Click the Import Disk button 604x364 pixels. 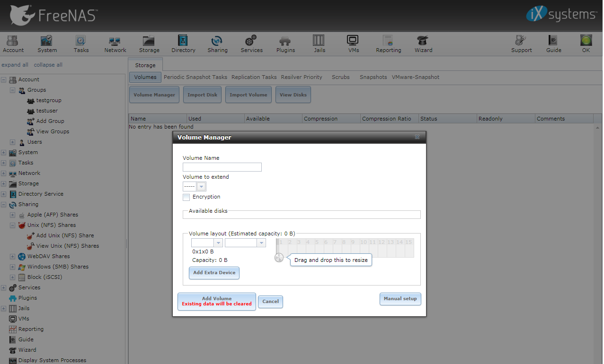point(203,95)
